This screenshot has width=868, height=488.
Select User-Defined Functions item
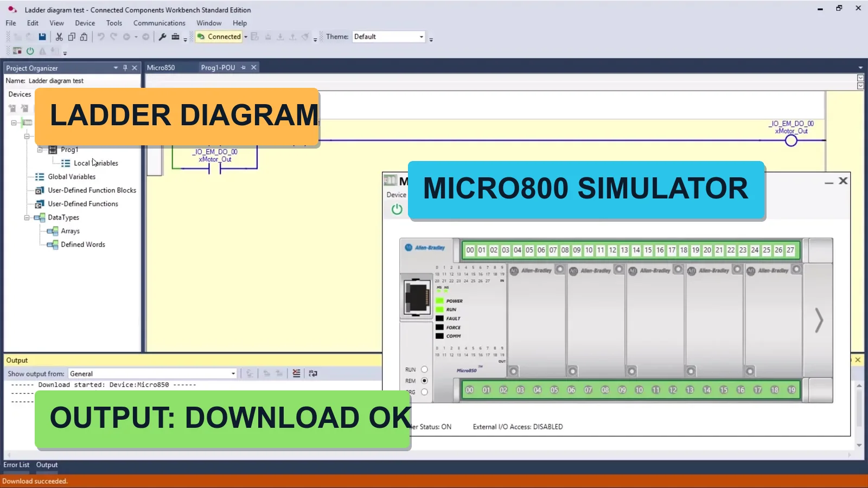pos(83,204)
